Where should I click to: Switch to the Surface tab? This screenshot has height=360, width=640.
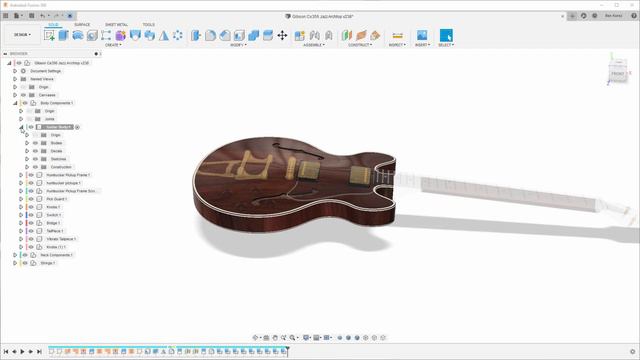pyautogui.click(x=82, y=24)
